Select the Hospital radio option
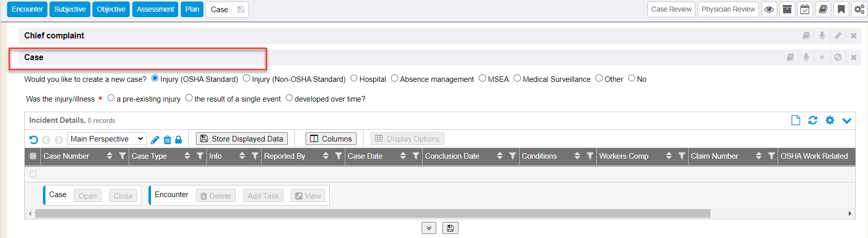868x238 pixels. tap(354, 78)
